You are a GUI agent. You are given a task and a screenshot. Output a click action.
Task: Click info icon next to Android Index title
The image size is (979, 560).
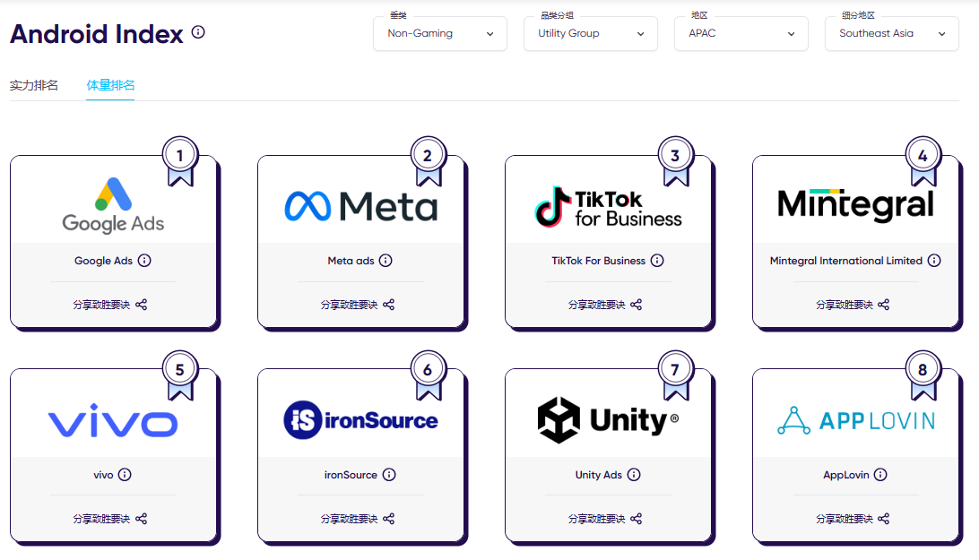pyautogui.click(x=198, y=32)
